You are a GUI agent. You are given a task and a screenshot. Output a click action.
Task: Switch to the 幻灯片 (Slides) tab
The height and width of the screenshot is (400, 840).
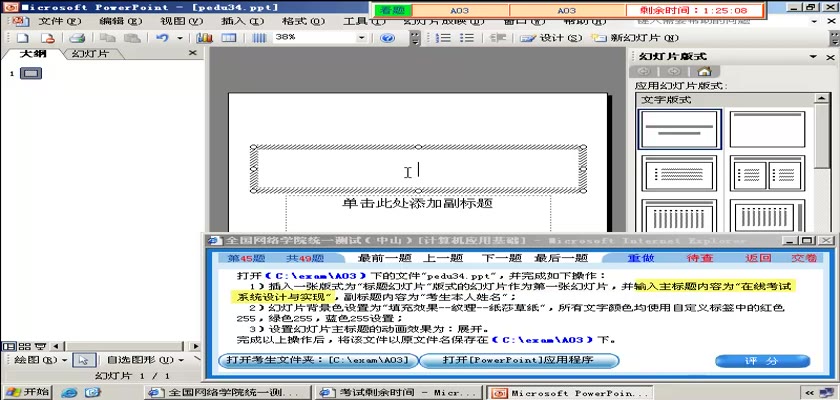90,54
